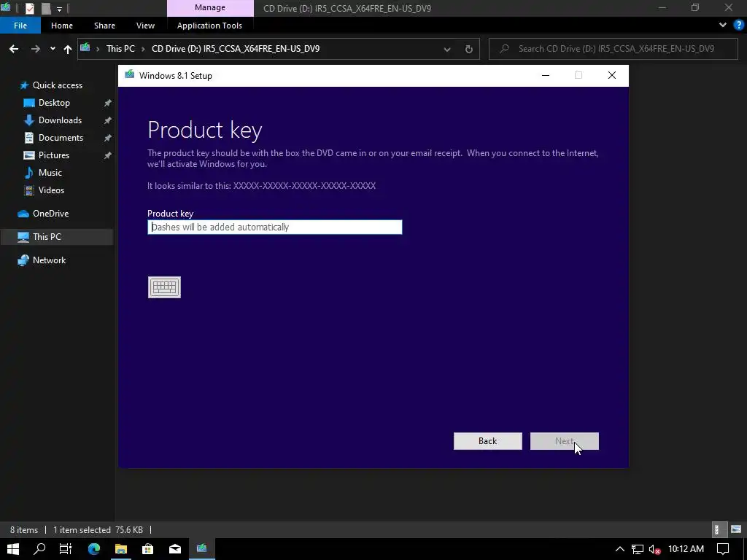Click the pin icon beside Pictures
This screenshot has height=560, width=747.
click(108, 155)
